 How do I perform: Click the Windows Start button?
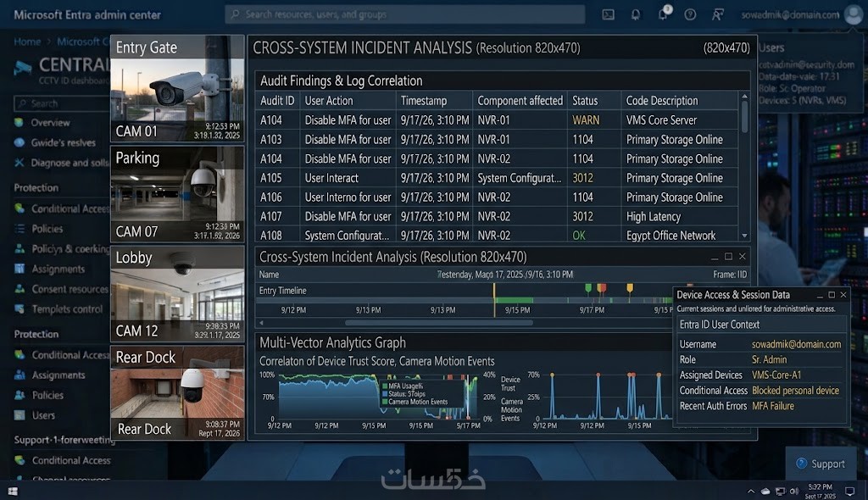coord(13,492)
